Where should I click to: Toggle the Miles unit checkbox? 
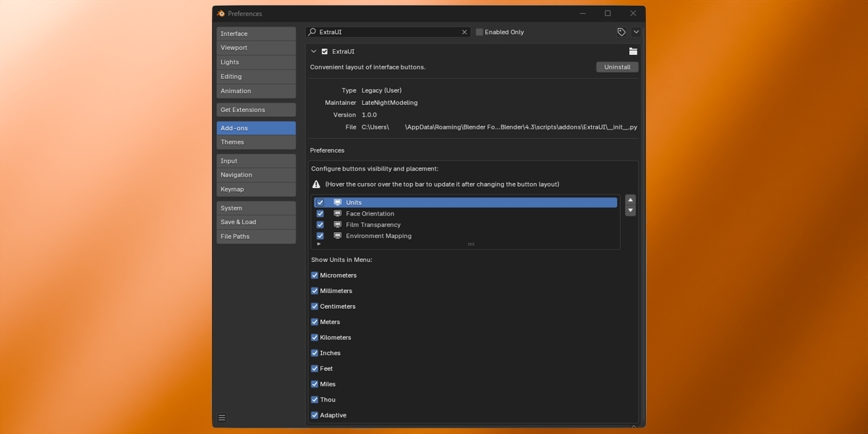click(315, 384)
